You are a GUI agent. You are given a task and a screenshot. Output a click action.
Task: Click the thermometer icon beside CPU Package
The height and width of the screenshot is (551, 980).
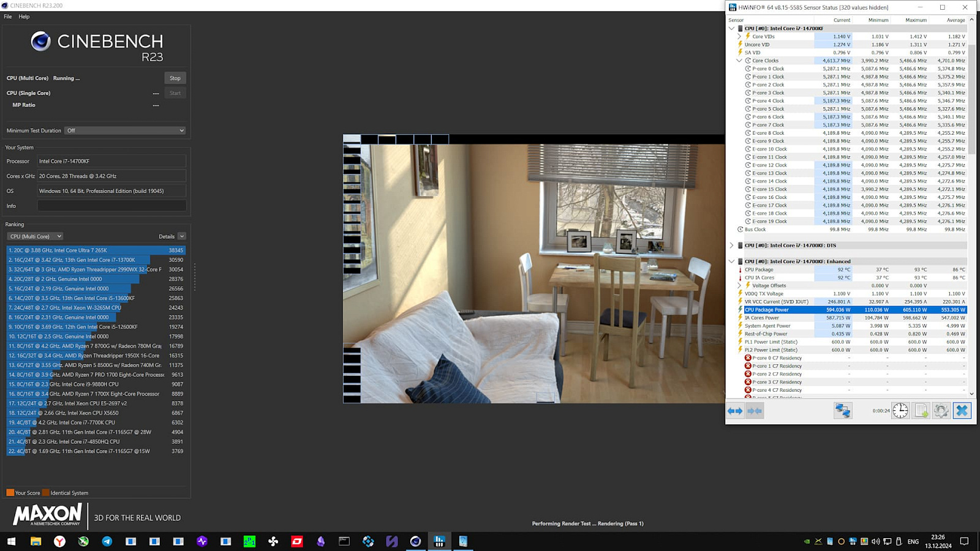(740, 269)
